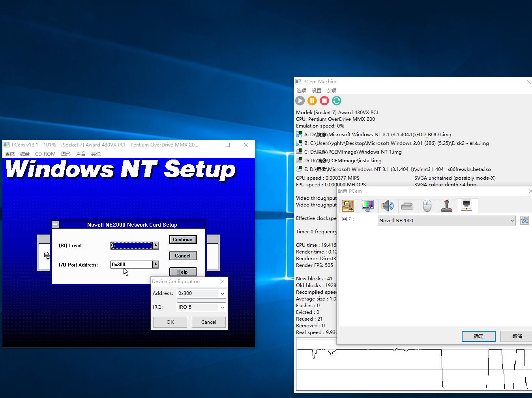Click the IRQ Level value field

pos(131,246)
